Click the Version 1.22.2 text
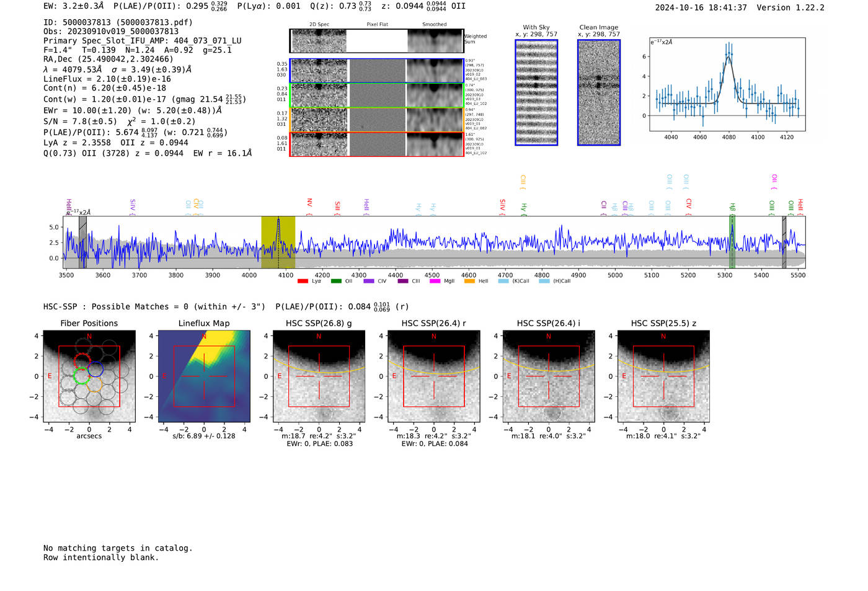 [790, 7]
